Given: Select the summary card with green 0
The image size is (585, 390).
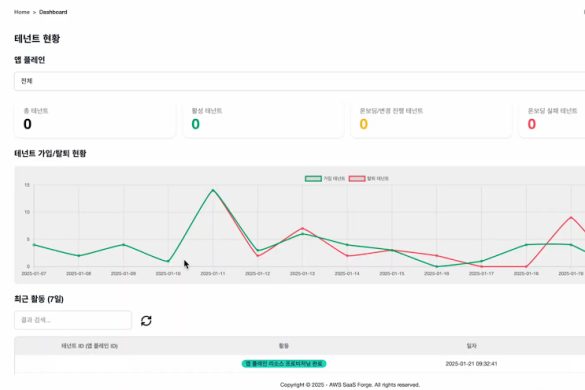Looking at the screenshot, I should pos(263,119).
